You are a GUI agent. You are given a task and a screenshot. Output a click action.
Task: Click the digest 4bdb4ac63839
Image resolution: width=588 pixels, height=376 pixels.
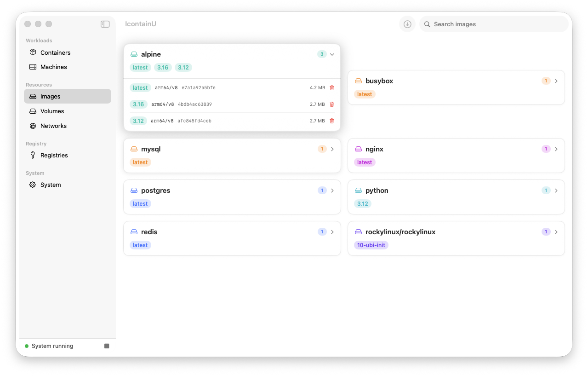coord(195,104)
